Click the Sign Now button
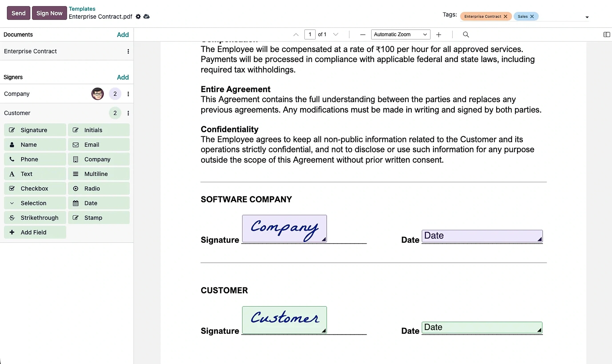Viewport: 612px width, 364px height. point(49,13)
